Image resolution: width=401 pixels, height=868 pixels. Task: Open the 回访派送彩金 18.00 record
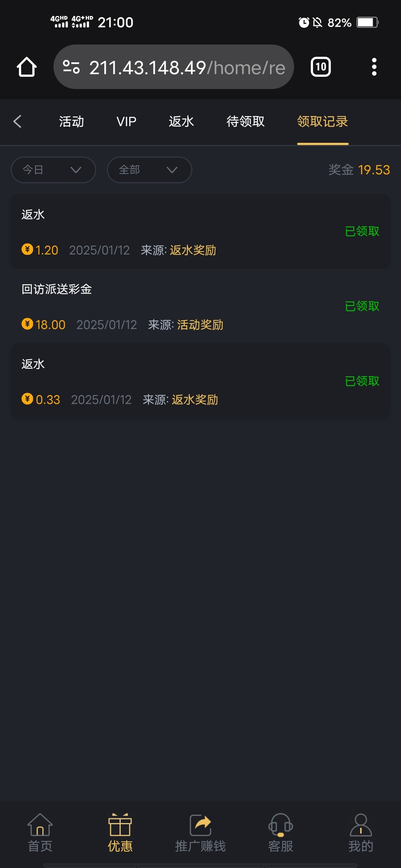[x=200, y=306]
